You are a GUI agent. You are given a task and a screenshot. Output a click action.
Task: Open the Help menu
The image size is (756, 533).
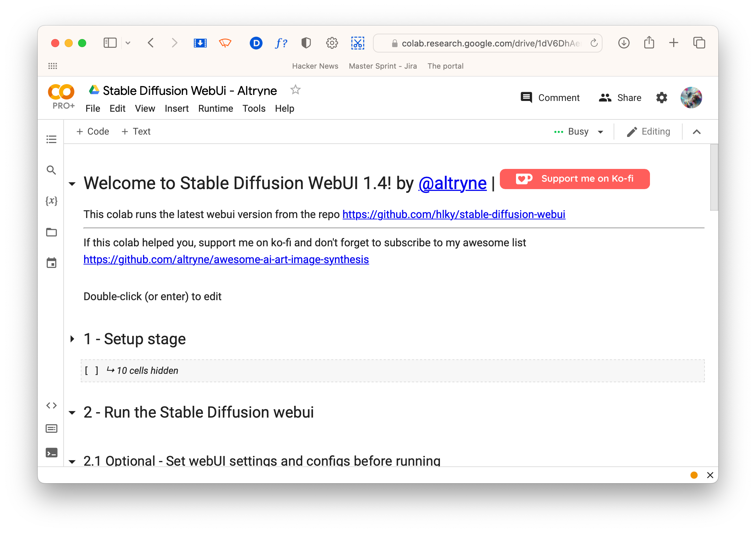pos(284,108)
